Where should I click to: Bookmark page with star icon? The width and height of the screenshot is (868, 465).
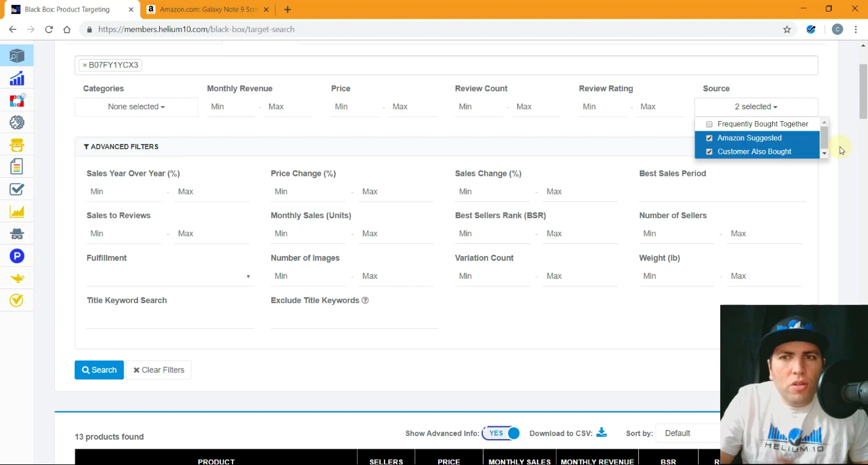click(787, 30)
